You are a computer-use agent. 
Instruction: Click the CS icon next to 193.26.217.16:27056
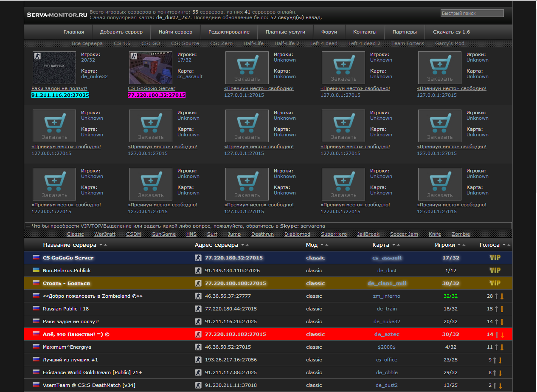(198, 360)
